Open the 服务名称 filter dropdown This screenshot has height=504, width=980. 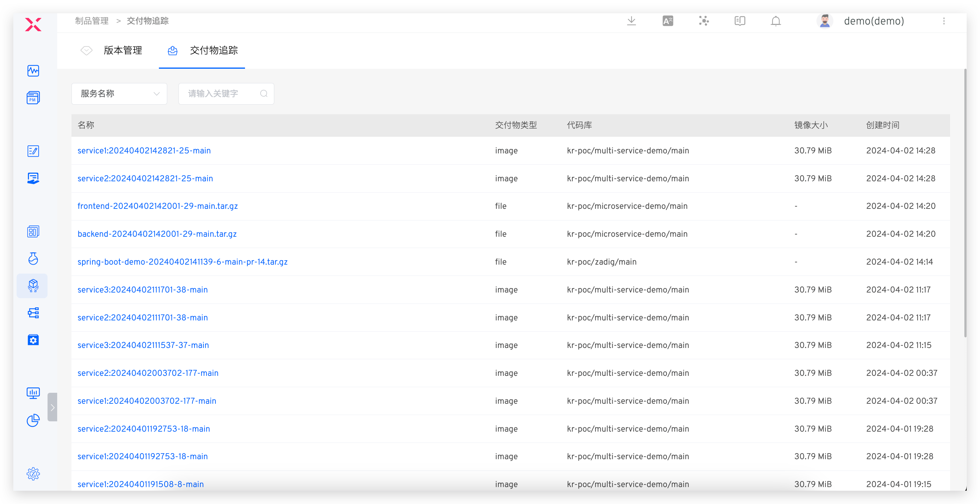point(119,94)
